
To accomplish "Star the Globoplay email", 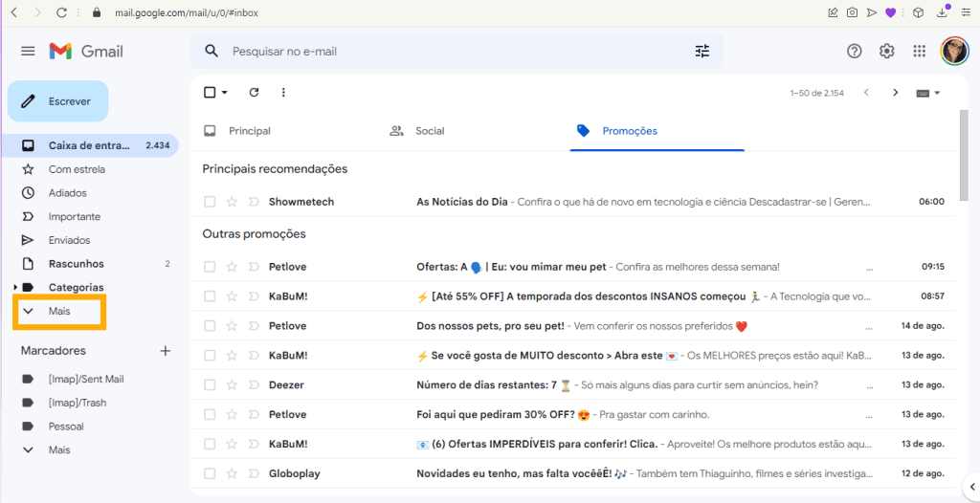I will [232, 473].
